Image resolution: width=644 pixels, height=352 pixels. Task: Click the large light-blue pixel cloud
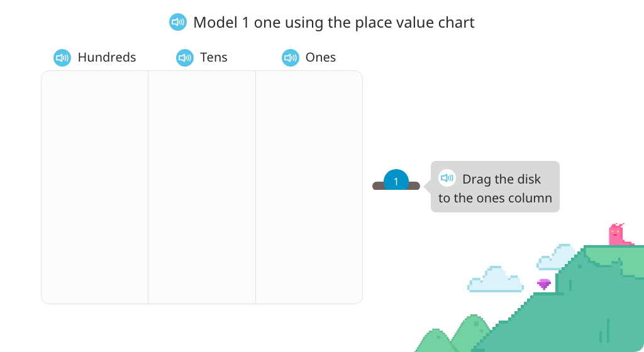click(496, 279)
